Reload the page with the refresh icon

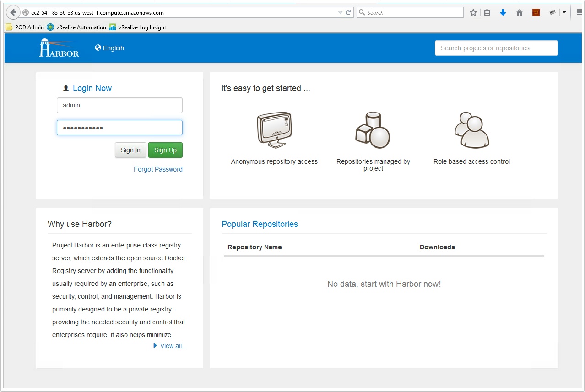[x=348, y=13]
